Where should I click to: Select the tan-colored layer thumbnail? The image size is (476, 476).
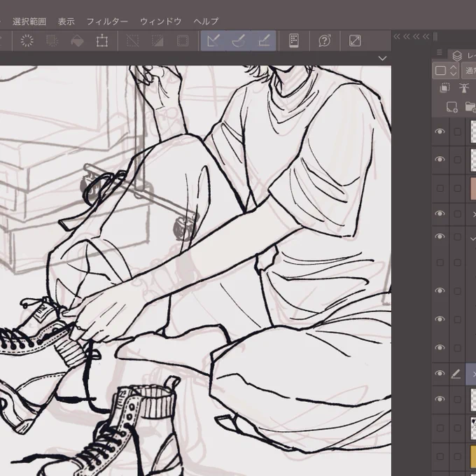pos(473,188)
